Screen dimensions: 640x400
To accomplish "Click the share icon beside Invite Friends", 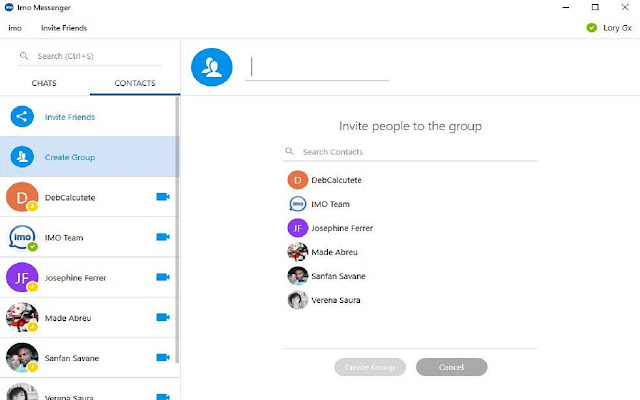I will (22, 117).
